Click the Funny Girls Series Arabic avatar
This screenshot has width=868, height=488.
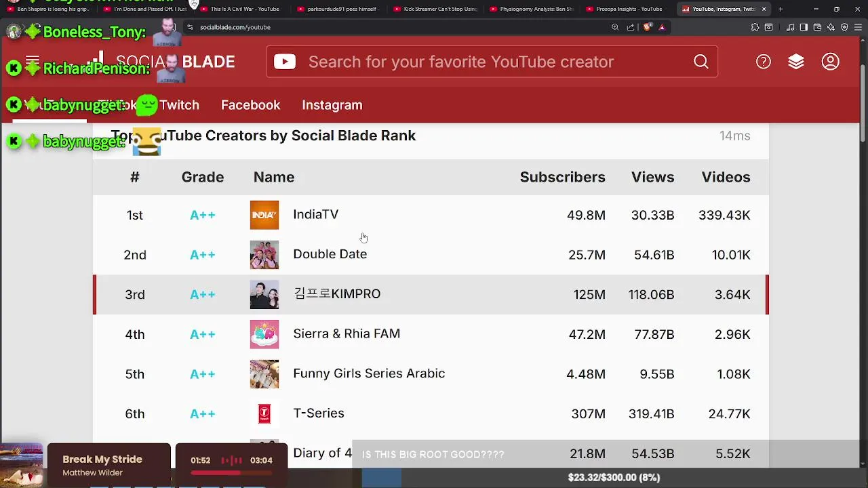tap(264, 374)
